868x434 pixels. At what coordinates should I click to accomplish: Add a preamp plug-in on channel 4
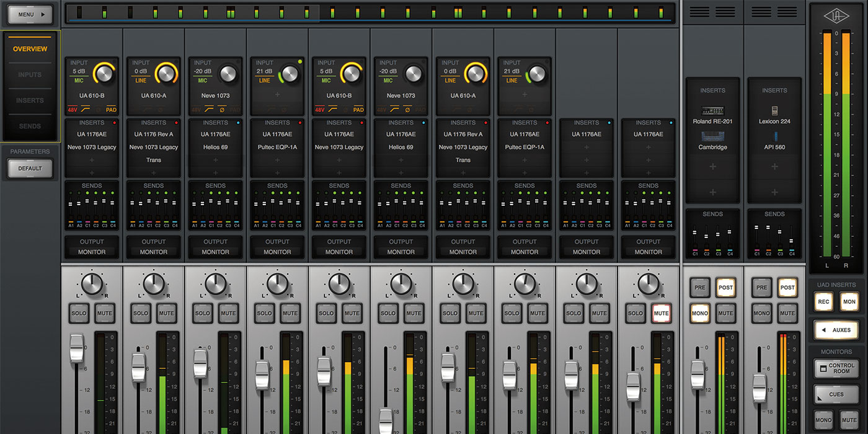tap(277, 95)
